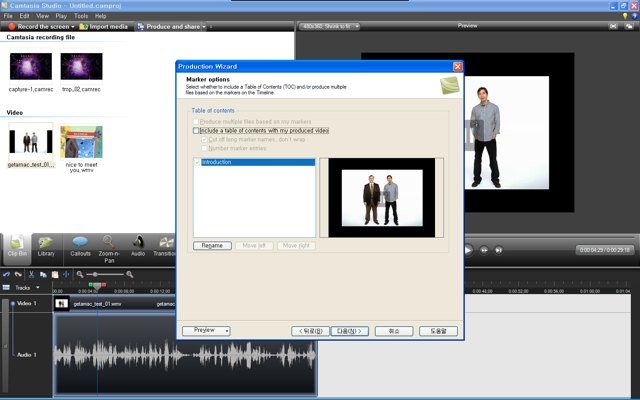Click the red selection end marker
640x400 pixels.
[x=104, y=284]
